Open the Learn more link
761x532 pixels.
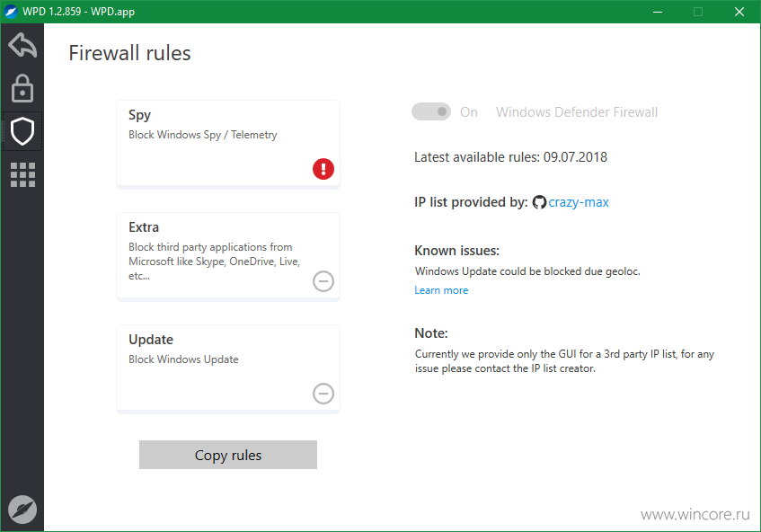point(441,290)
